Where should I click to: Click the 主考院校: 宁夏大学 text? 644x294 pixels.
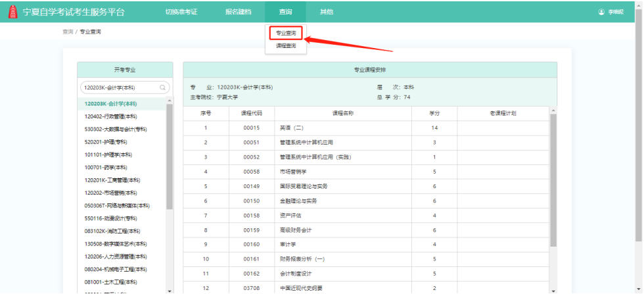[x=214, y=97]
